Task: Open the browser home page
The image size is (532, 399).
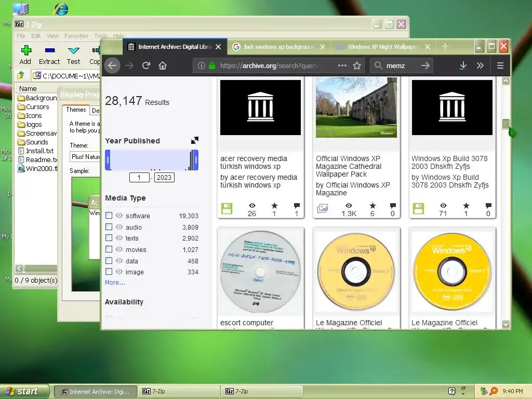Action: click(163, 65)
